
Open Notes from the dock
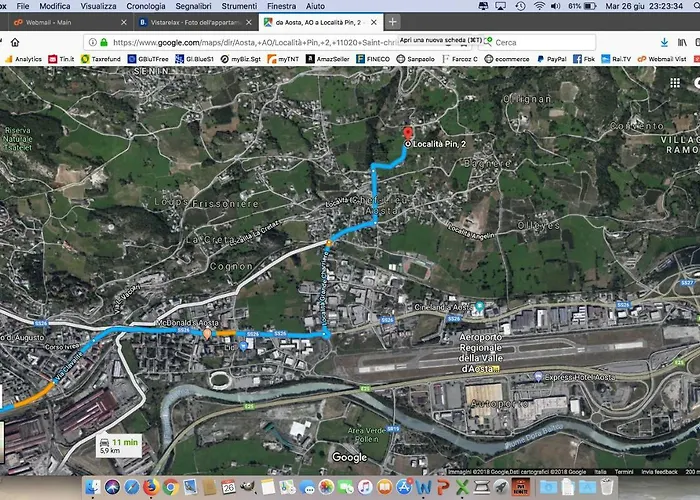click(x=267, y=487)
